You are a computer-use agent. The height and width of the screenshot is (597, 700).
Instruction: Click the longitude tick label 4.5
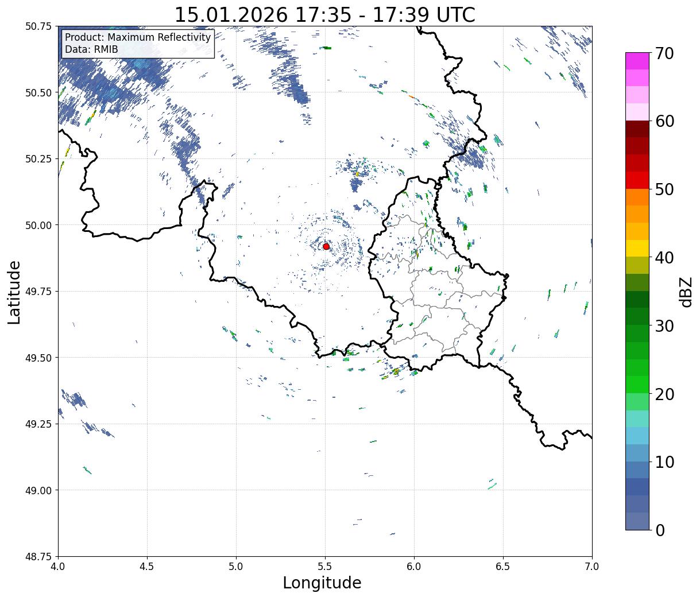(x=147, y=567)
